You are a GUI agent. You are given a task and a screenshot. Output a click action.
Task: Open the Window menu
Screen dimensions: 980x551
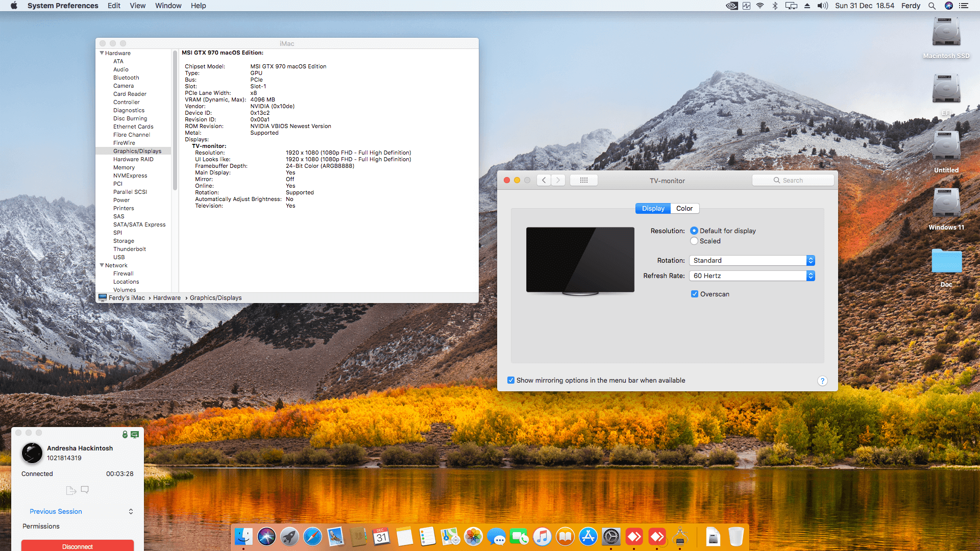[x=168, y=6]
